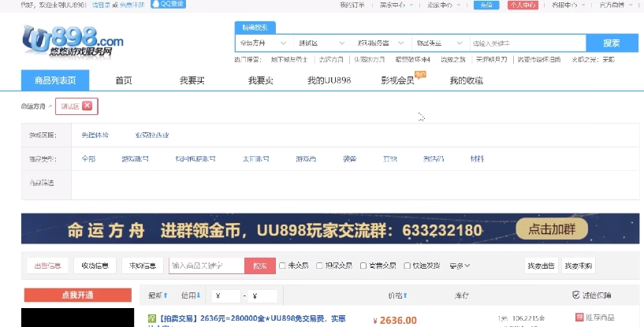644x327 pixels.
Task: Expand the 游戏服务器 dropdown in search bar
Action: tap(382, 43)
